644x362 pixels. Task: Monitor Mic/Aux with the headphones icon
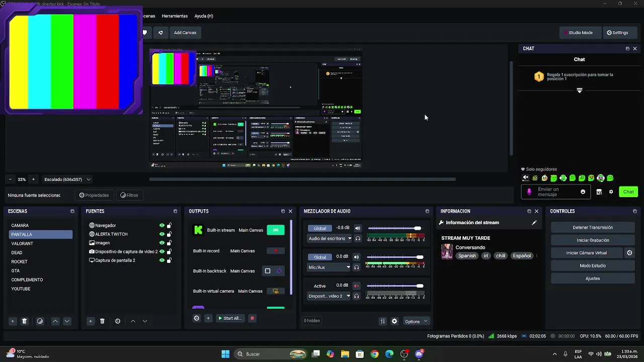click(358, 267)
